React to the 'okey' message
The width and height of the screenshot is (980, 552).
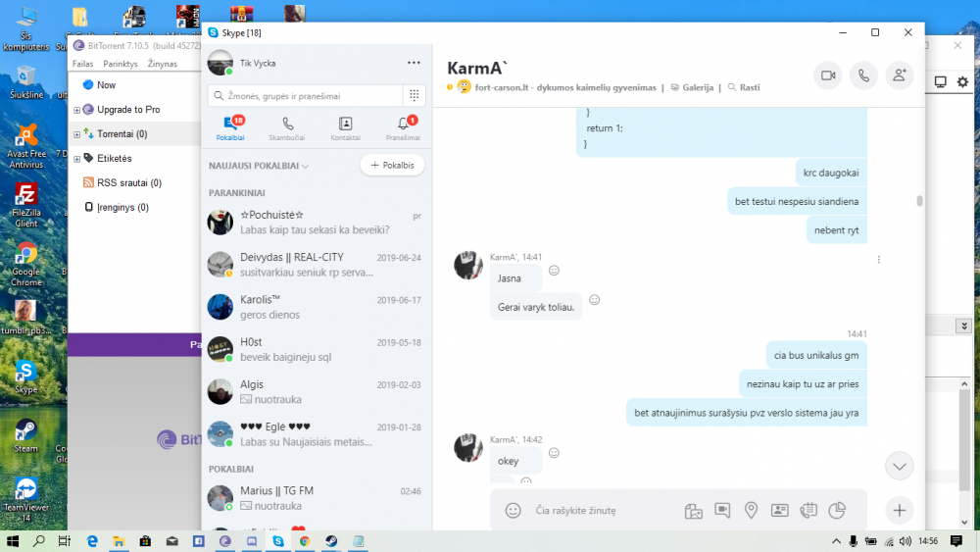(554, 453)
